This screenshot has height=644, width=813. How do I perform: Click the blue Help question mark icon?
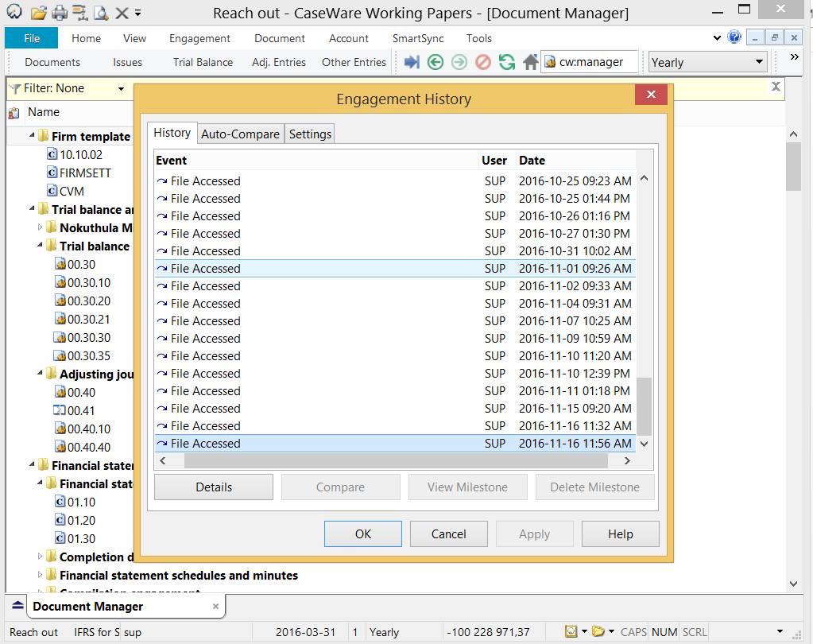(x=734, y=37)
